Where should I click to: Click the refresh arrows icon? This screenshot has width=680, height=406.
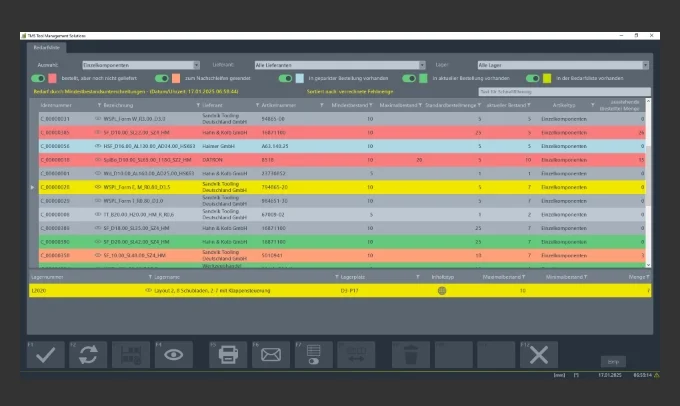click(88, 353)
